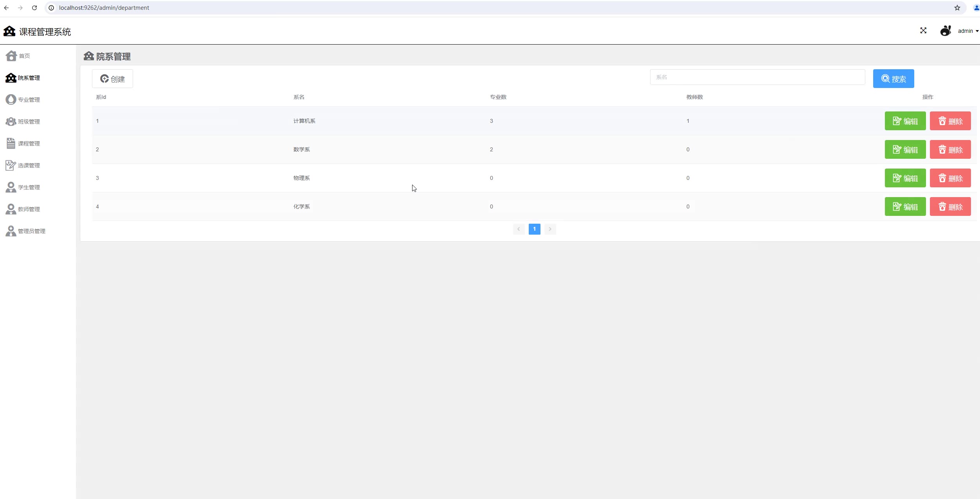980x499 pixels.
Task: Toggle fullscreen with the expand icon
Action: (923, 31)
